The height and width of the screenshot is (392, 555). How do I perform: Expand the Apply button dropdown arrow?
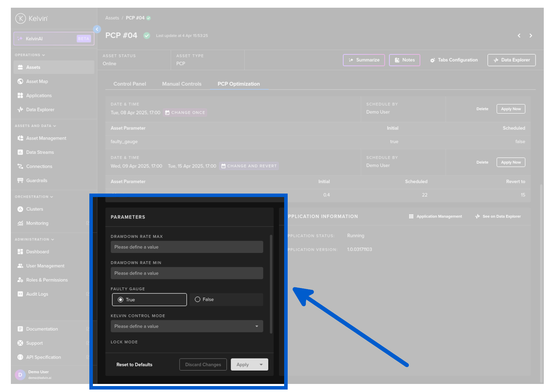coord(261,364)
